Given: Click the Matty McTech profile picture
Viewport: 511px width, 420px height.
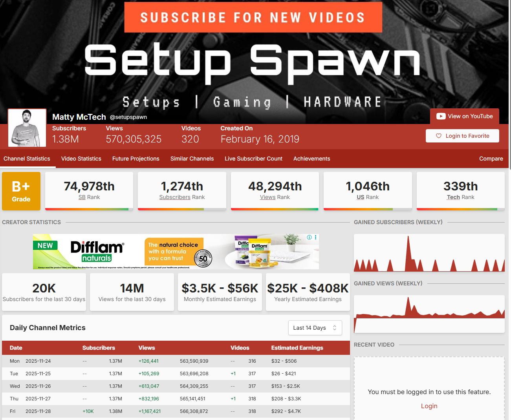Looking at the screenshot, I should (x=27, y=128).
